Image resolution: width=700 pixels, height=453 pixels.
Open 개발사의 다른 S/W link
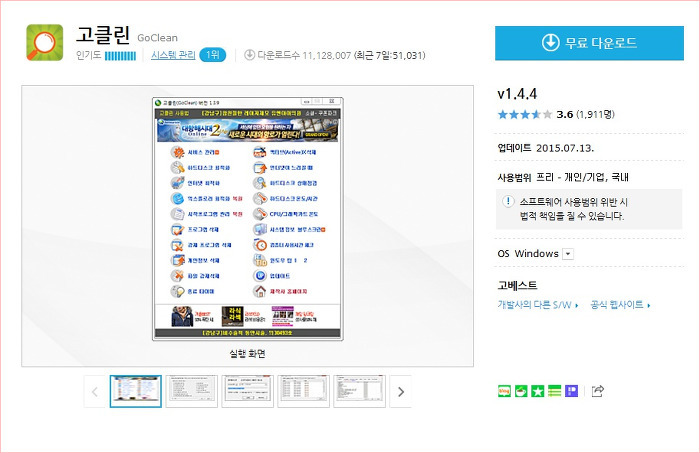click(538, 305)
